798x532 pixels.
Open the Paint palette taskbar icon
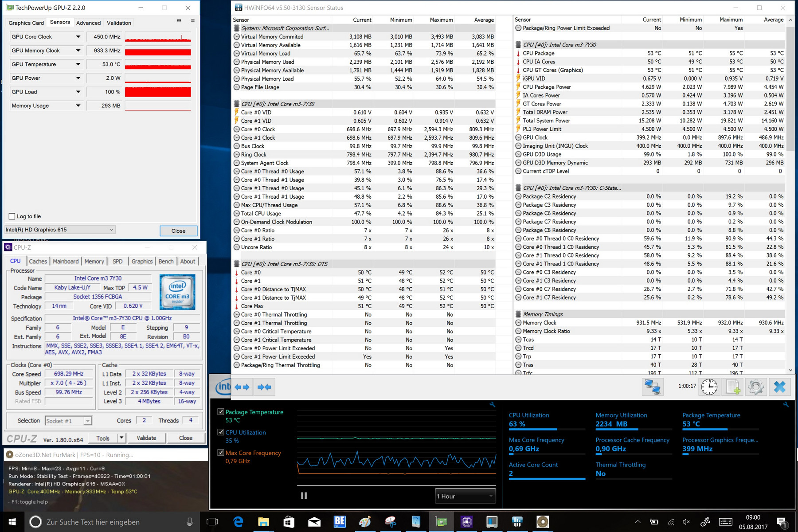(365, 522)
